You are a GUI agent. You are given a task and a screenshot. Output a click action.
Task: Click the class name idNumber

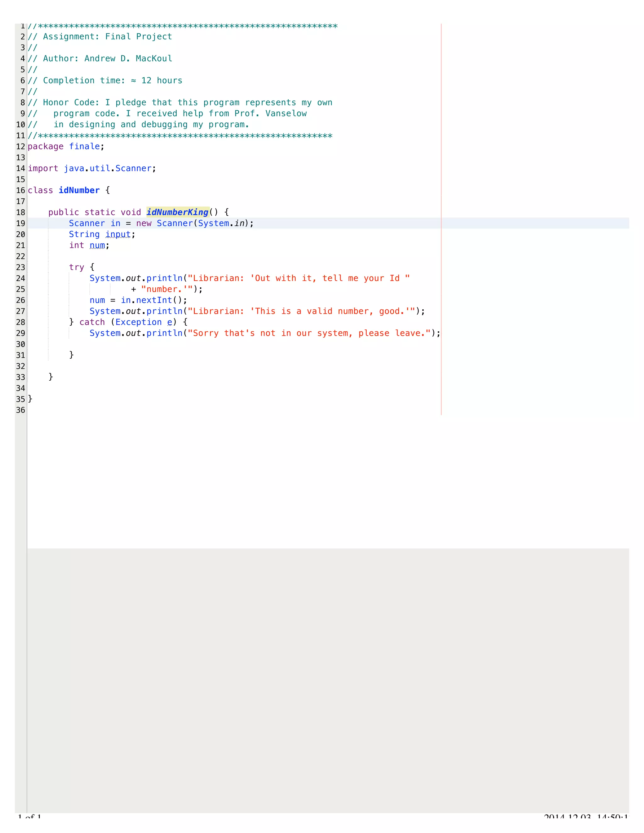79,190
